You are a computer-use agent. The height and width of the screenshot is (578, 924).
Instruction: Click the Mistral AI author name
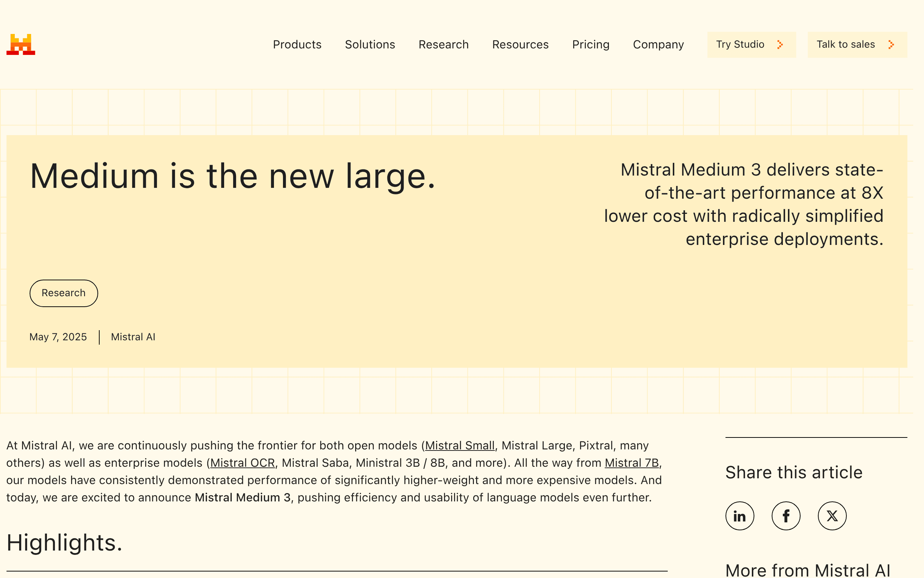(x=133, y=337)
